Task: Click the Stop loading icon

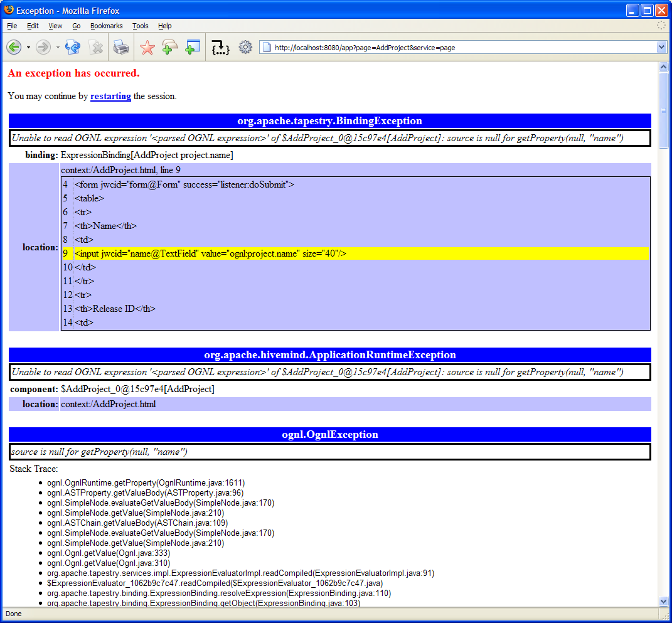Action: (x=95, y=47)
